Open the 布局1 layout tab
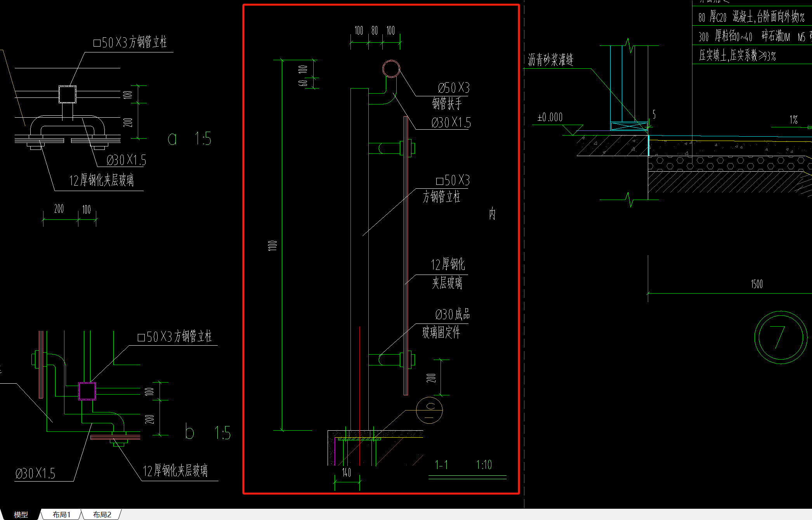812x520 pixels. tap(62, 515)
